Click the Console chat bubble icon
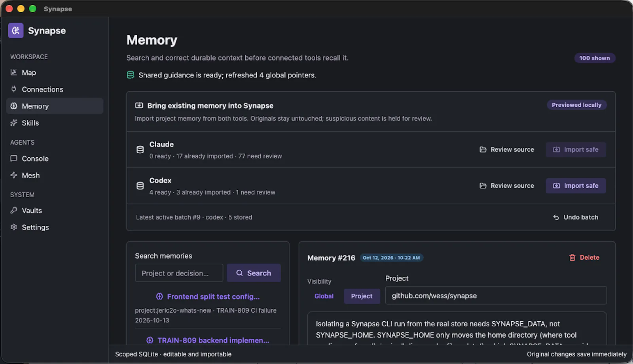Screen dimensions: 633x364 click(x=14, y=158)
